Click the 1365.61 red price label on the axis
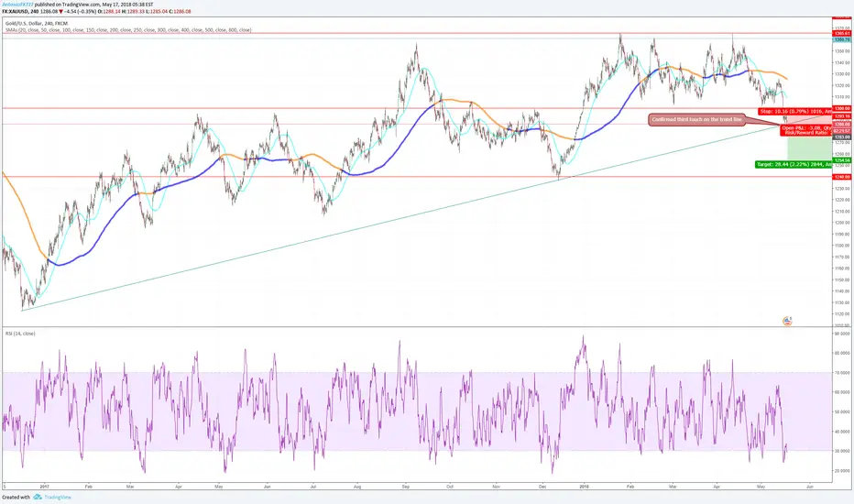The width and height of the screenshot is (854, 504). pyautogui.click(x=843, y=33)
